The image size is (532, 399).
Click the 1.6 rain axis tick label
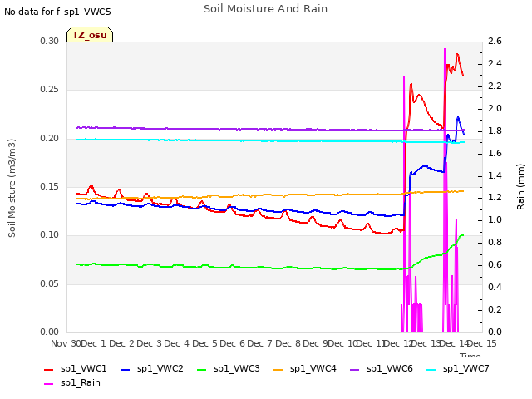[495, 153]
